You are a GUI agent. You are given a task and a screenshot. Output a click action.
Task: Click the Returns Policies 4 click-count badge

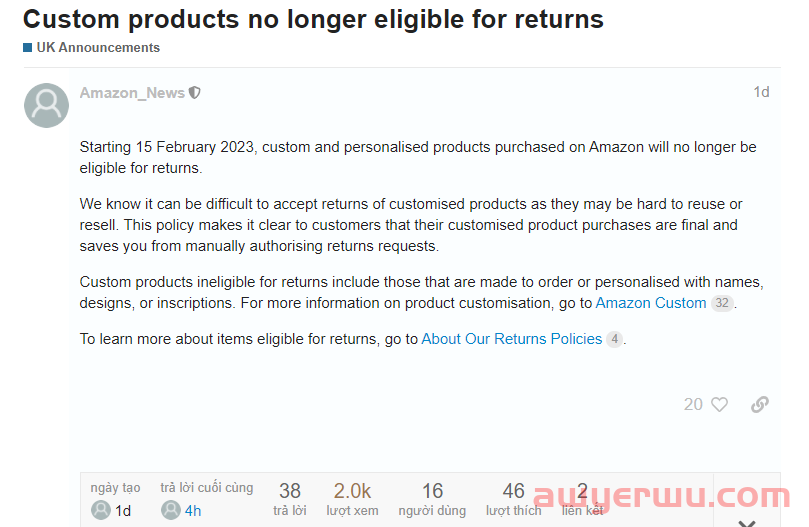[x=614, y=339]
